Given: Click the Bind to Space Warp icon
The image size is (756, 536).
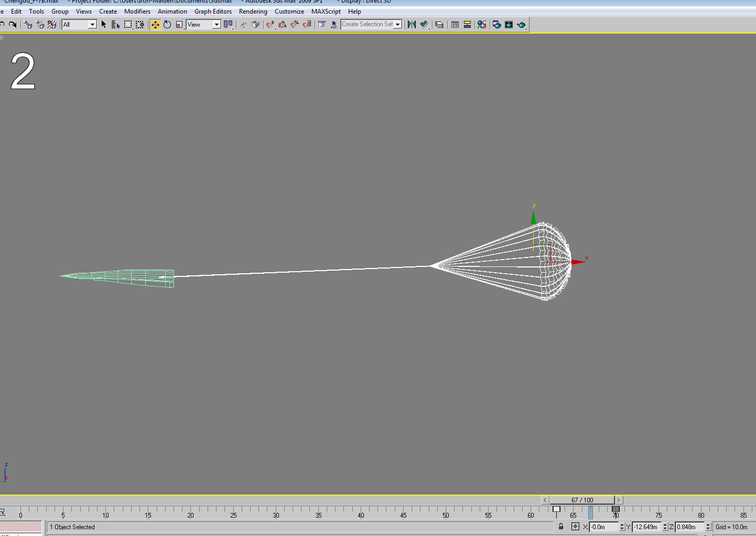Looking at the screenshot, I should [52, 25].
